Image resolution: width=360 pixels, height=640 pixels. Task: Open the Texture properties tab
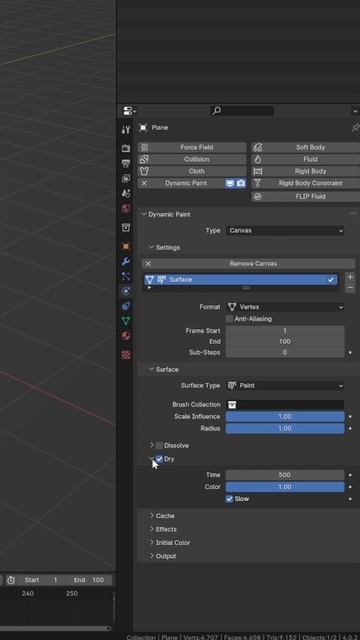(x=126, y=355)
